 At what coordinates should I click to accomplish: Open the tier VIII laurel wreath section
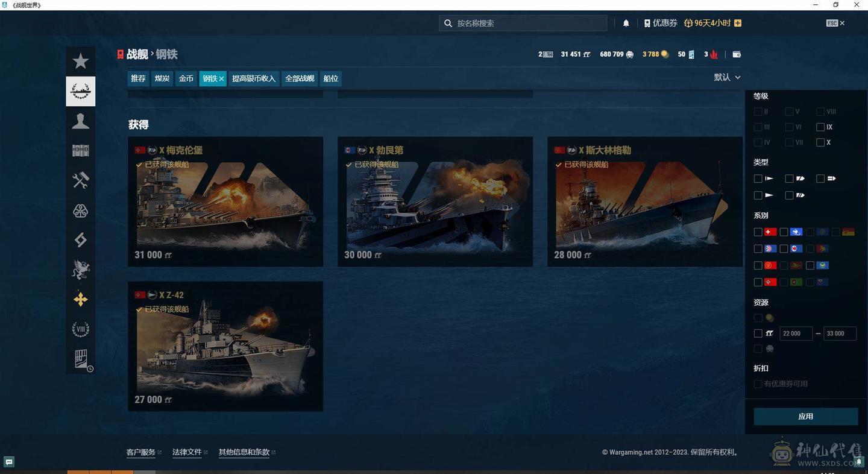[x=81, y=329]
